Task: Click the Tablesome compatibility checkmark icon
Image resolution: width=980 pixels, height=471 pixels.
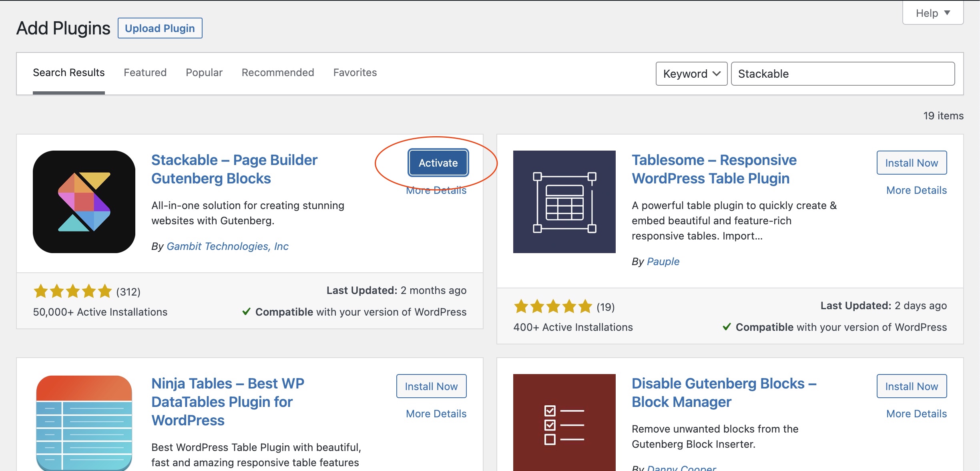Action: (x=727, y=327)
